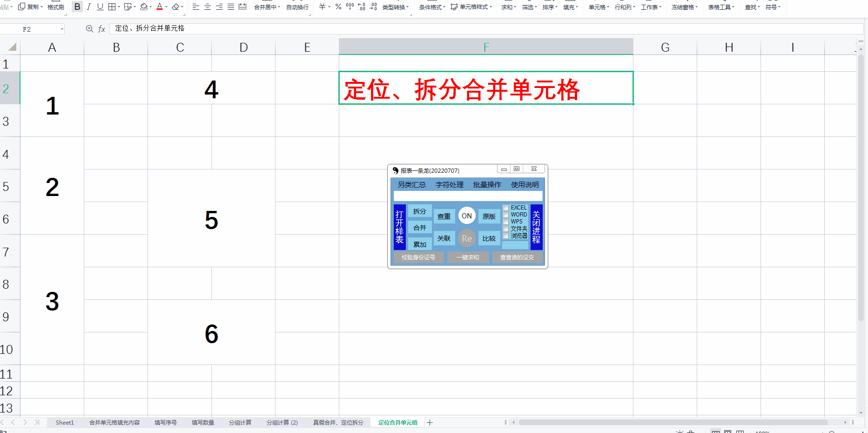Viewport: 868px width, 433px height.
Task: Increase decimal places
Action: click(x=362, y=7)
